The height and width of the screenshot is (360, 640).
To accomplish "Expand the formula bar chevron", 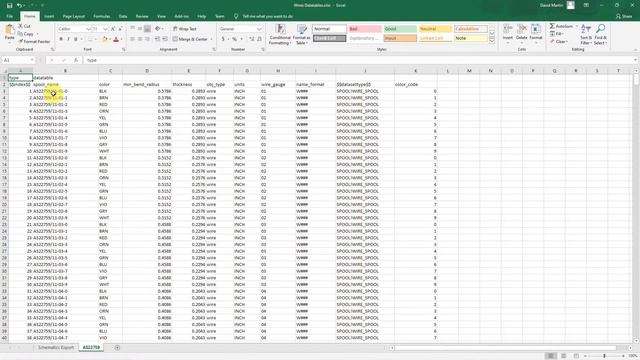I will tap(636, 60).
